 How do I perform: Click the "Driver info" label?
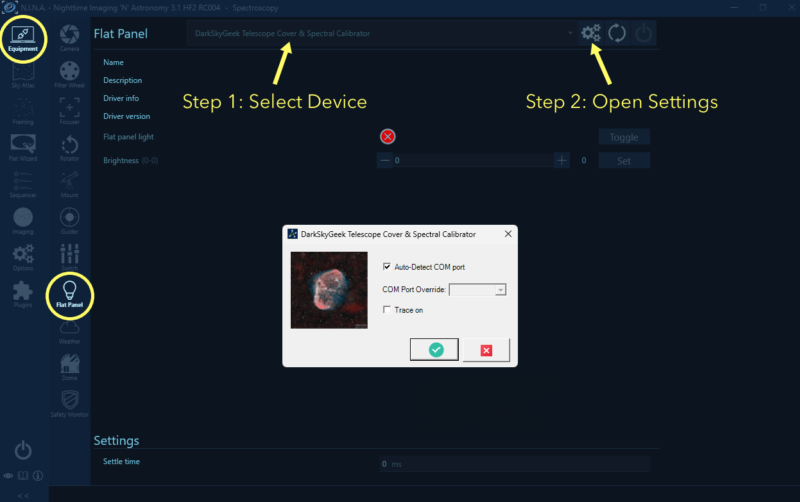coord(121,98)
